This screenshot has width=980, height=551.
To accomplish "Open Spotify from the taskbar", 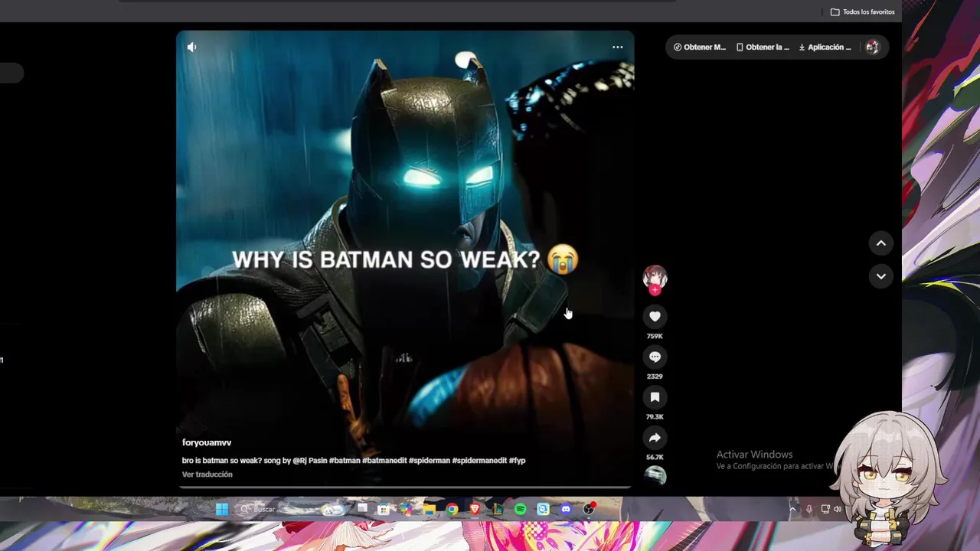I will click(x=521, y=509).
